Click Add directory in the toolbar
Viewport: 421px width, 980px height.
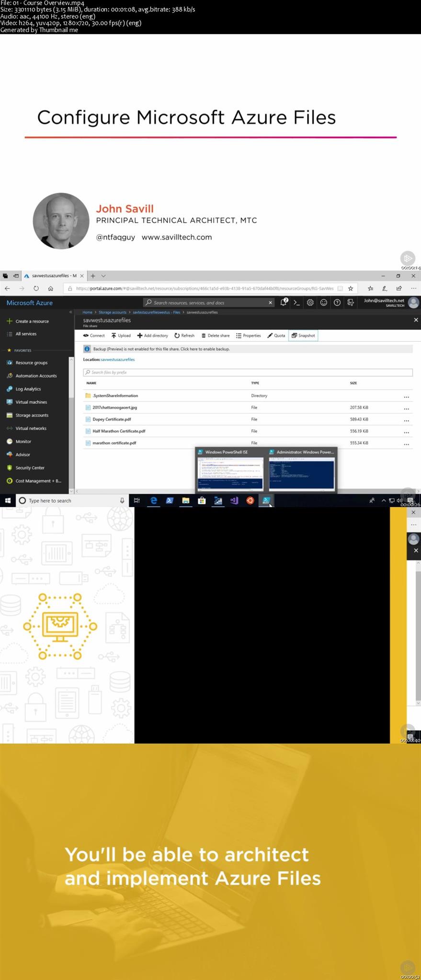tap(153, 335)
